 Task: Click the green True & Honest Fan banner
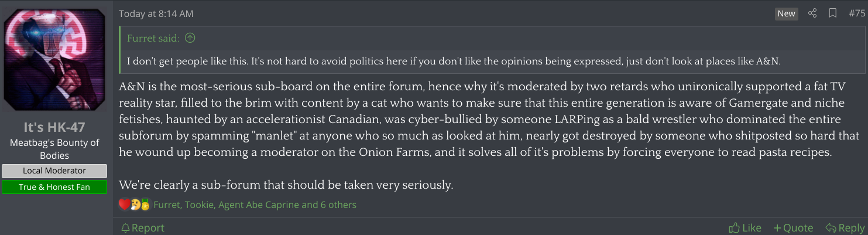[54, 187]
